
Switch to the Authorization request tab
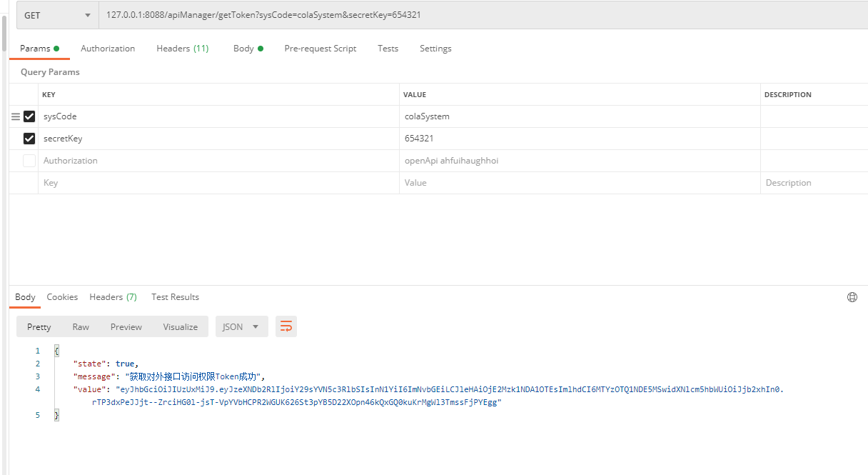point(108,49)
